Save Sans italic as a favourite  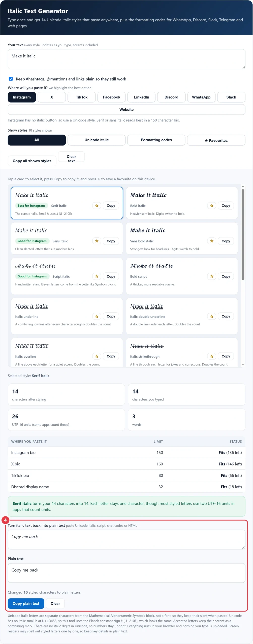[x=97, y=241]
